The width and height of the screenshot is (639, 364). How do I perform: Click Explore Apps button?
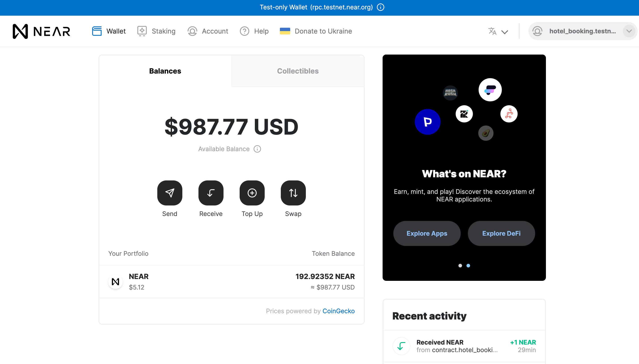[x=427, y=233]
